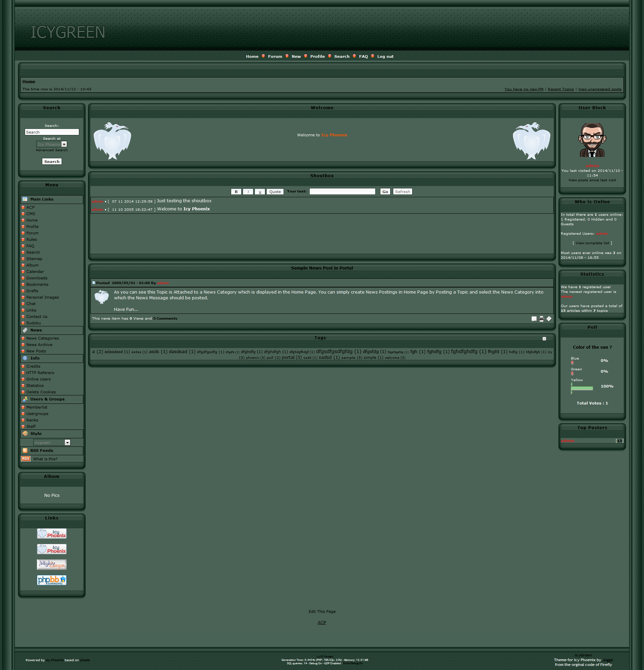Click the ICYGREEN site logo
This screenshot has height=670, width=644.
(x=68, y=32)
